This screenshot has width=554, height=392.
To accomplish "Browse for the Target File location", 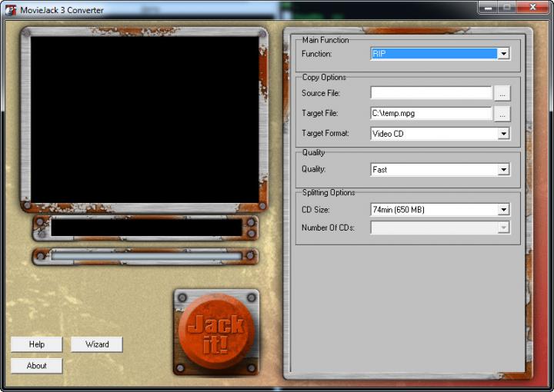I will point(502,113).
